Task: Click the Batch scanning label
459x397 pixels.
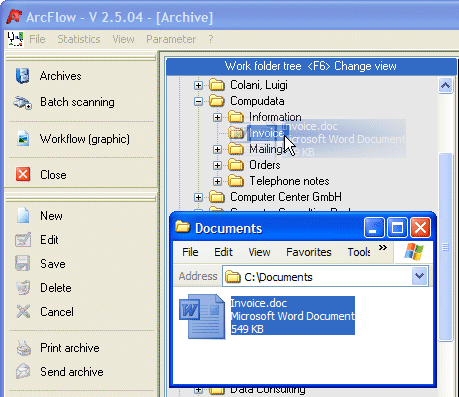Action: click(77, 102)
